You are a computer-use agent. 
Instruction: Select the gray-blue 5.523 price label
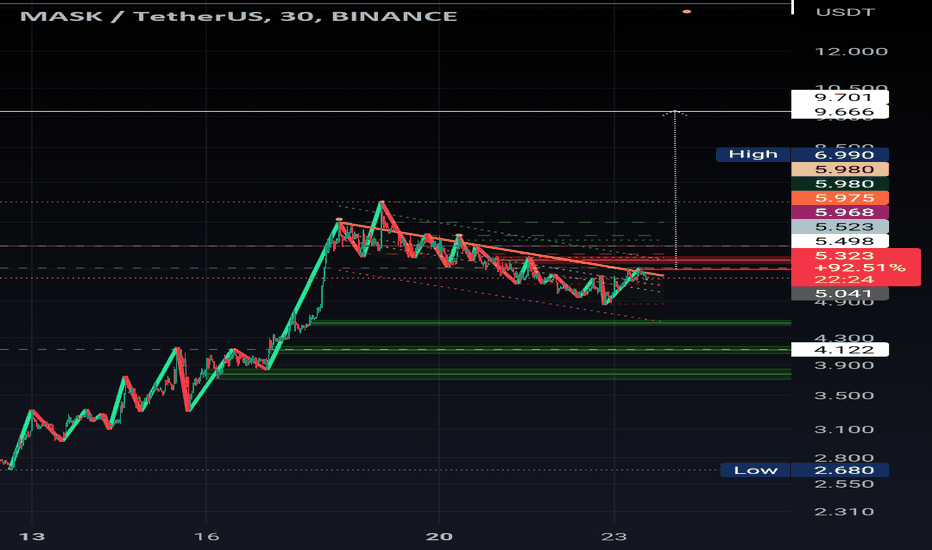(x=840, y=227)
